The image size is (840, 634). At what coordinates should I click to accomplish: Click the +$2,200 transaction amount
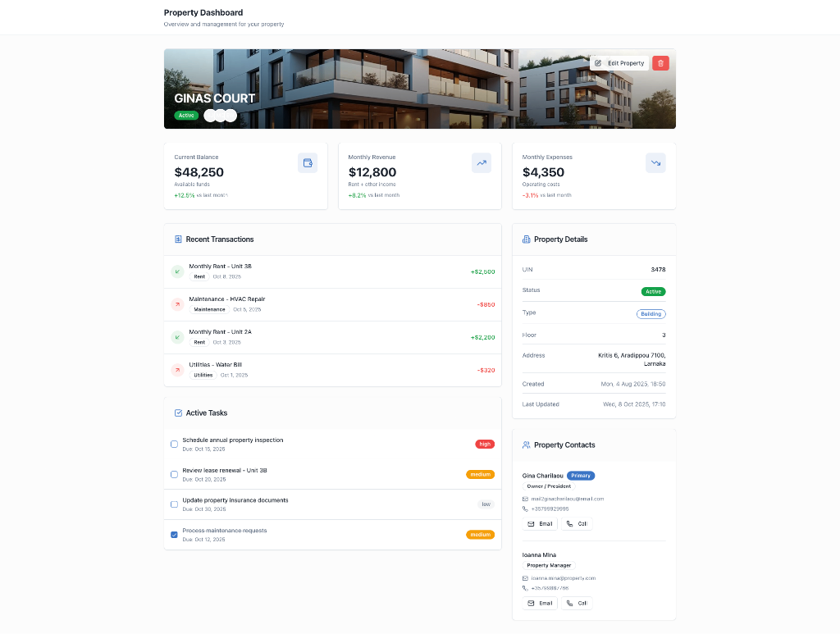pyautogui.click(x=482, y=337)
